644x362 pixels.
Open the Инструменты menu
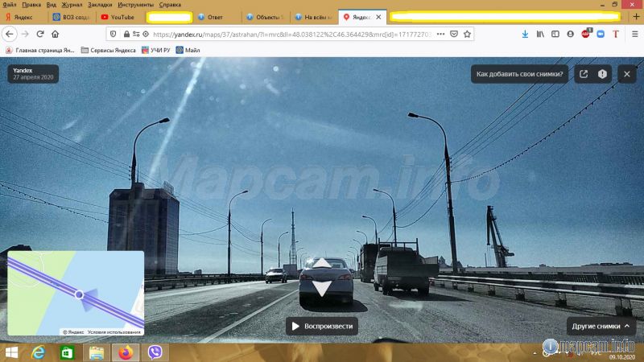(x=135, y=4)
